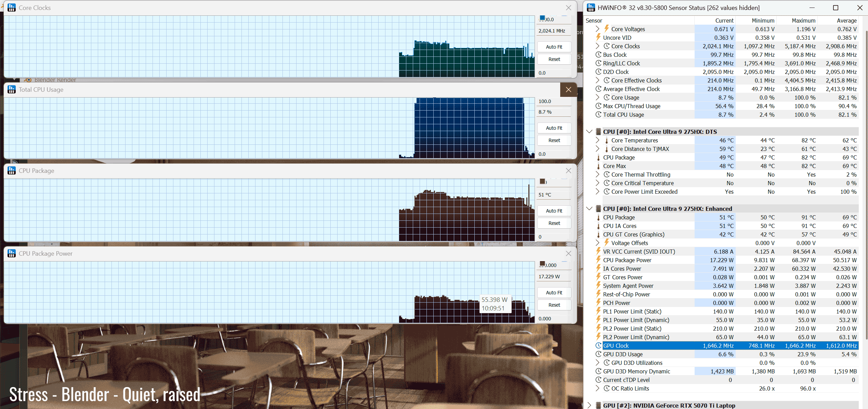Collapse the CPU Enhanced sensor group
868x409 pixels.
pyautogui.click(x=589, y=209)
